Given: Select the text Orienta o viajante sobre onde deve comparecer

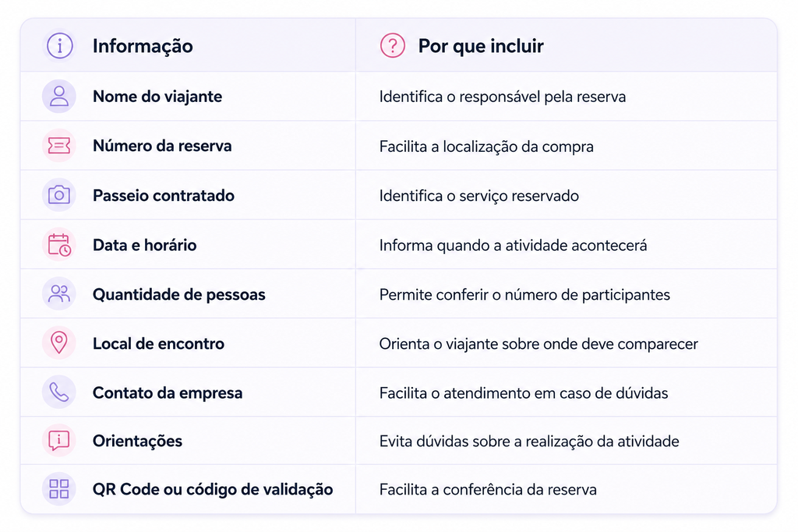Looking at the screenshot, I should [538, 344].
